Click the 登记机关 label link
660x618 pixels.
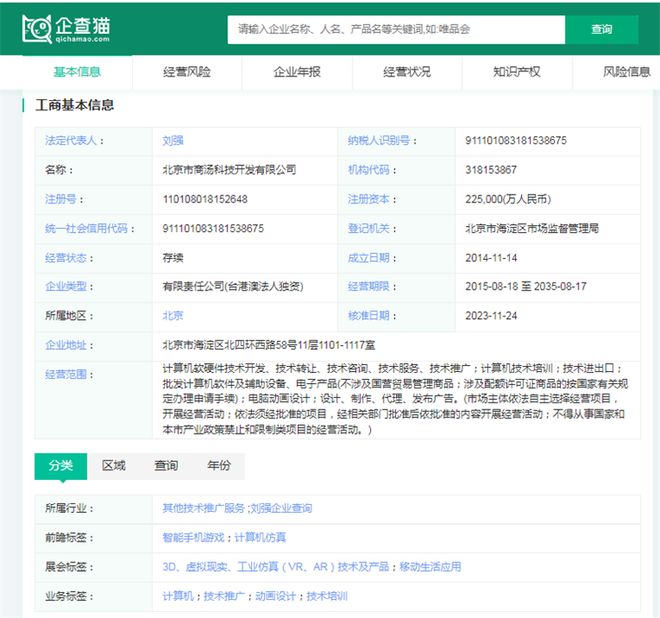368,229
